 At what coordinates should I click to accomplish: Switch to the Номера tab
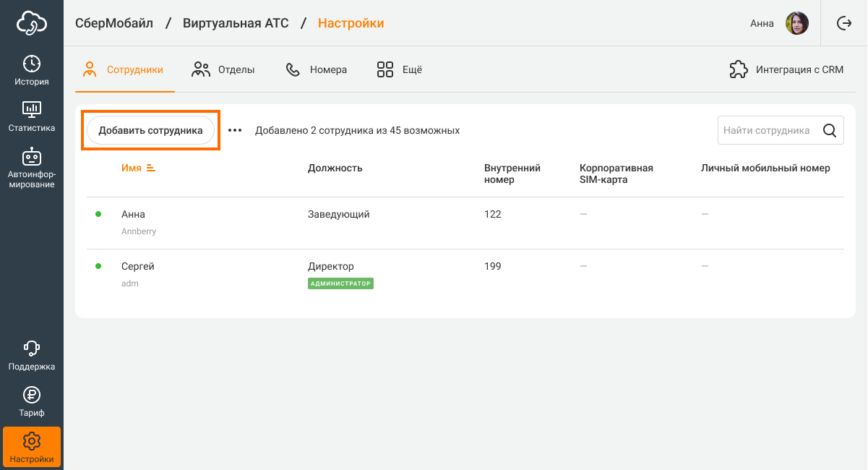pyautogui.click(x=317, y=70)
